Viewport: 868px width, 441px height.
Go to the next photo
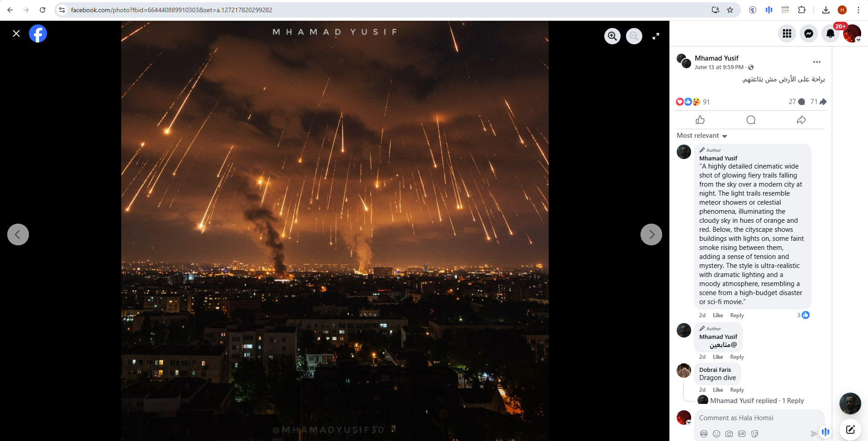(651, 235)
